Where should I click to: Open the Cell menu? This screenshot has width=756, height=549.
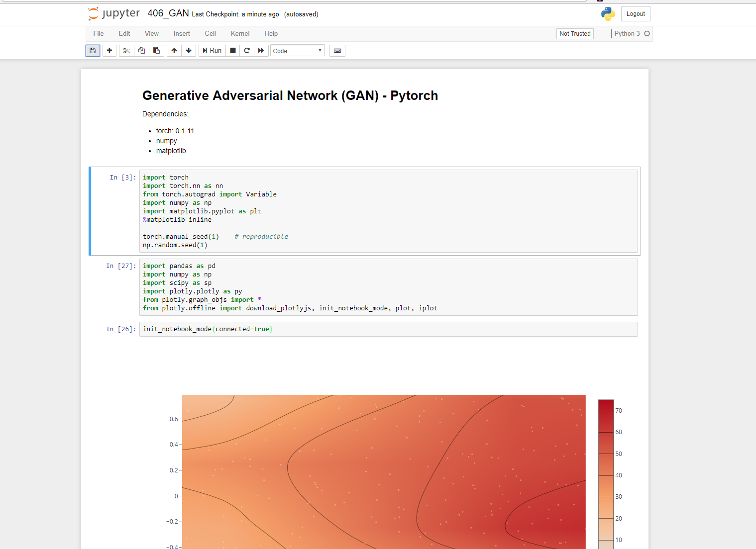[210, 33]
